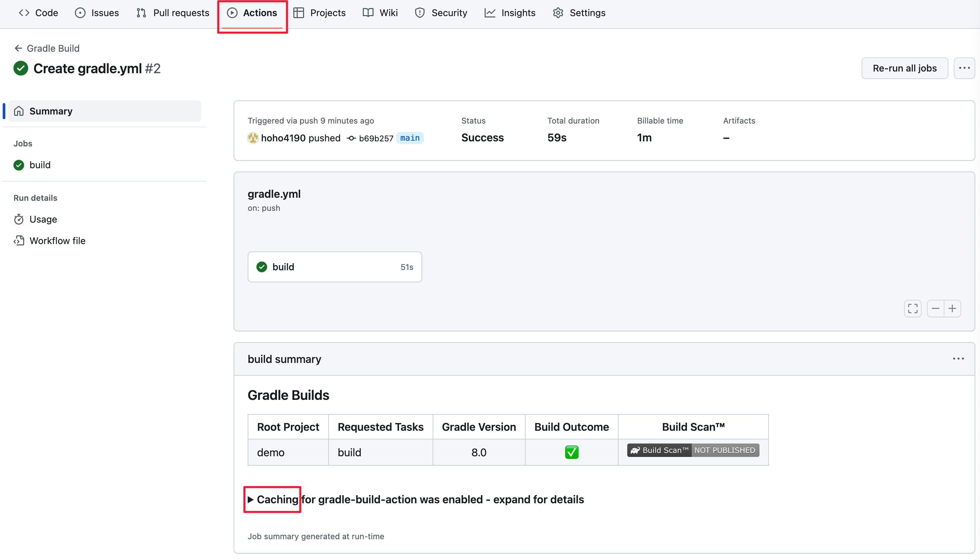Click the Build Outcome green checkmark
This screenshot has width=980, height=560.
coord(571,452)
